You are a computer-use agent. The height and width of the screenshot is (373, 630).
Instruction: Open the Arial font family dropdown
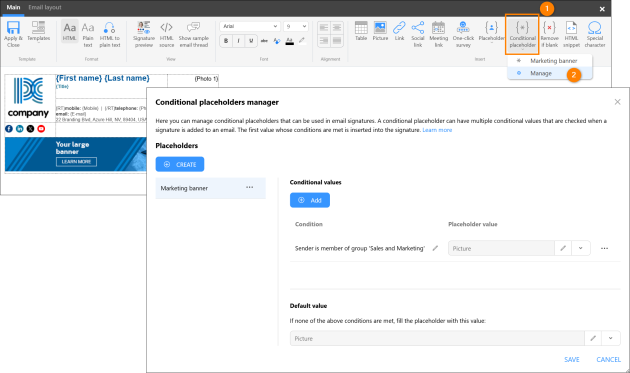click(250, 26)
